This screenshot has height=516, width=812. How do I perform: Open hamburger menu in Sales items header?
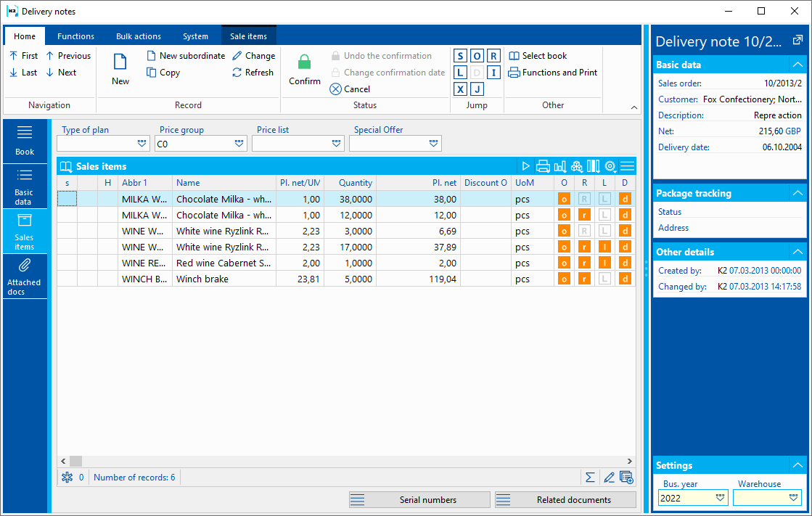pos(627,166)
